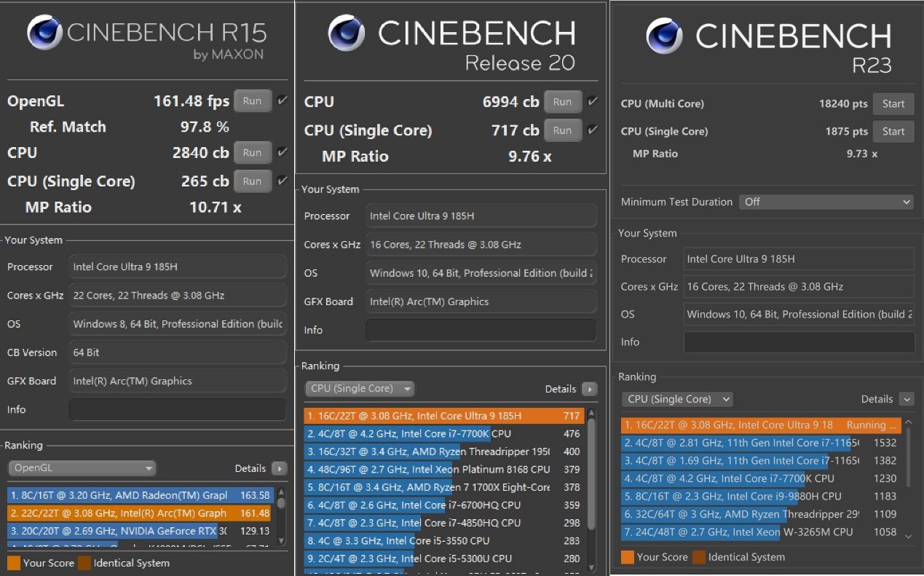
Task: Click the GFX Board field in Release 20
Action: tap(481, 301)
